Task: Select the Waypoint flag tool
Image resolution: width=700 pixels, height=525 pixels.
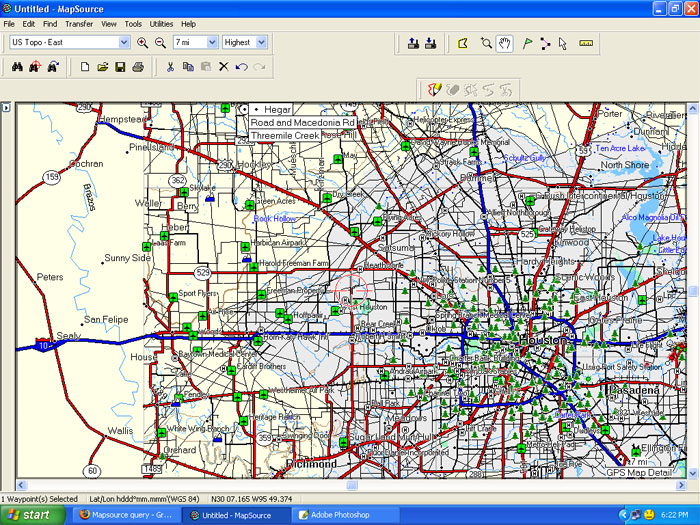Action: [527, 43]
